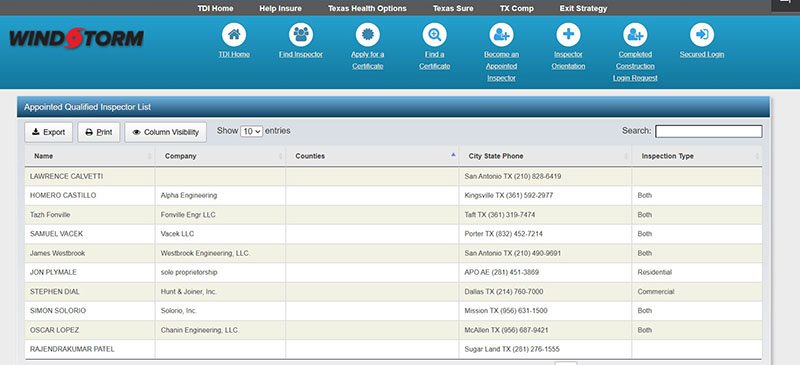
Task: Sort table by Inspection Type column
Action: (697, 156)
